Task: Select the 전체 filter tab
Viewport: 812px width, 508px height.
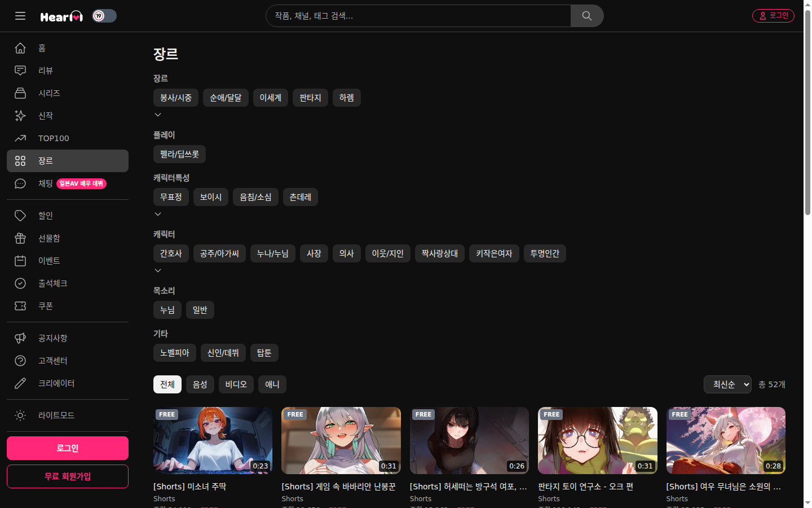Action: point(167,384)
